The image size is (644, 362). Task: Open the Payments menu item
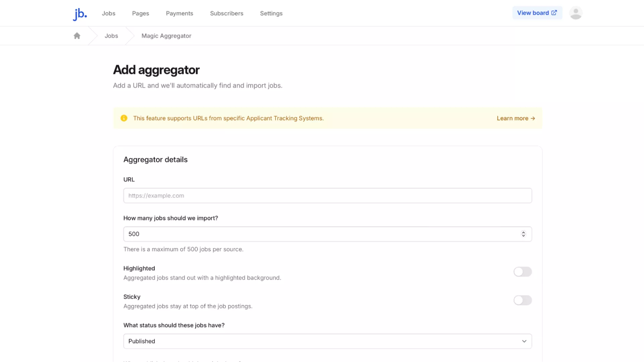(179, 13)
